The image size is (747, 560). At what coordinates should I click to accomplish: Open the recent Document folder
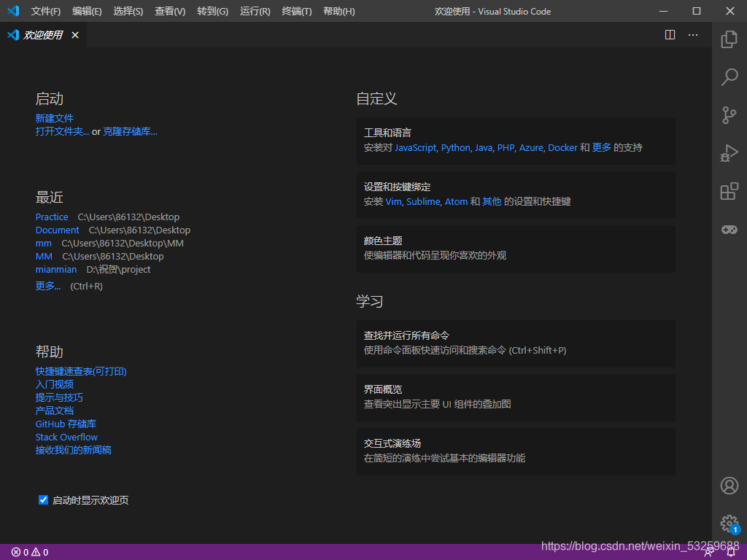pyautogui.click(x=57, y=230)
